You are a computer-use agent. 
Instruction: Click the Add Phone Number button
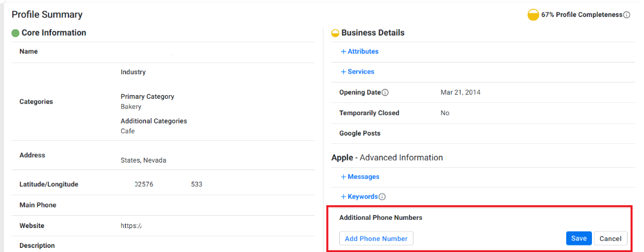[376, 239]
